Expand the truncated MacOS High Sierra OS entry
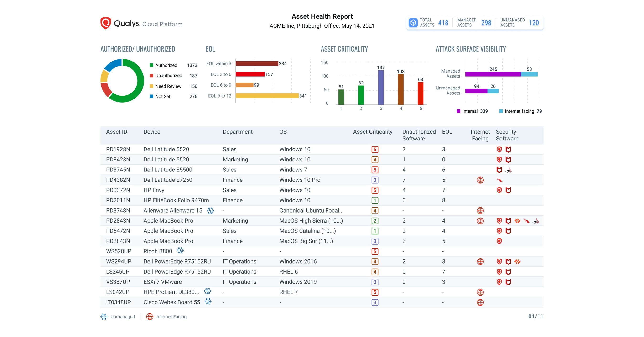The width and height of the screenshot is (644, 337). (311, 221)
